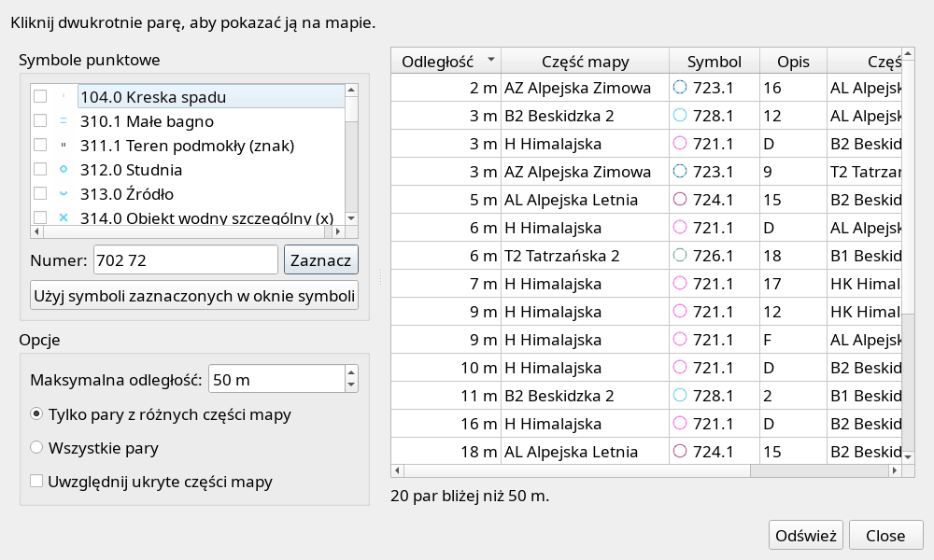Check the 310.1 Małe bagno checkbox
The height and width of the screenshot is (560, 934).
(x=40, y=120)
